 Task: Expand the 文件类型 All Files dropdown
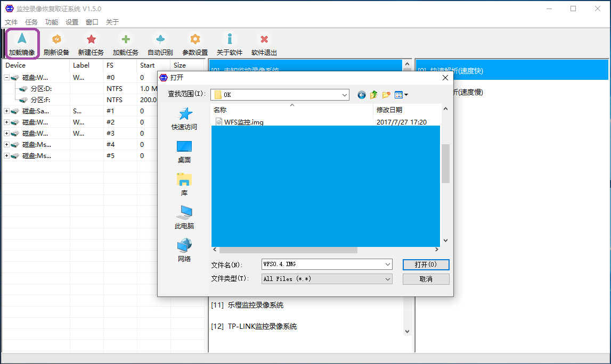click(387, 279)
